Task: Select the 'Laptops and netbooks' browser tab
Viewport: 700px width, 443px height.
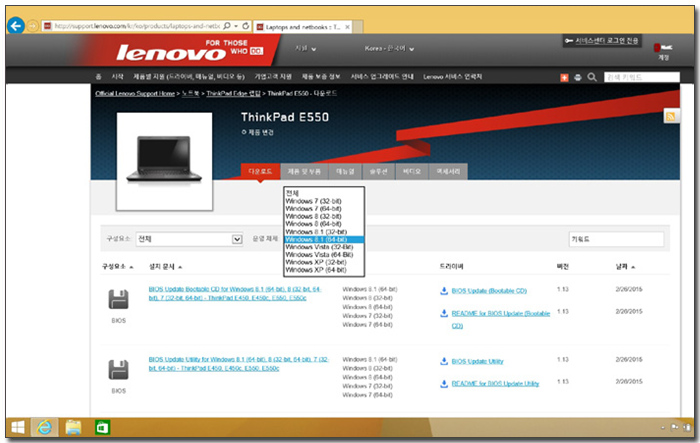Action: (x=303, y=27)
